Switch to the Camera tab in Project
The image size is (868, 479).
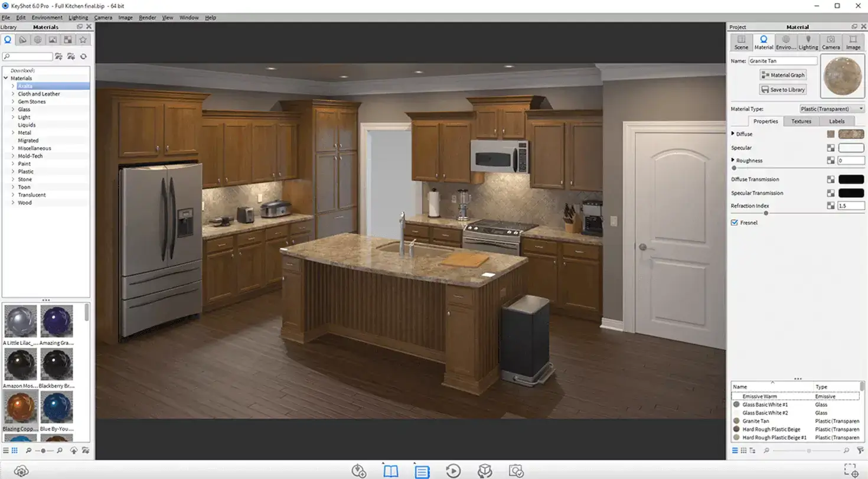[831, 42]
